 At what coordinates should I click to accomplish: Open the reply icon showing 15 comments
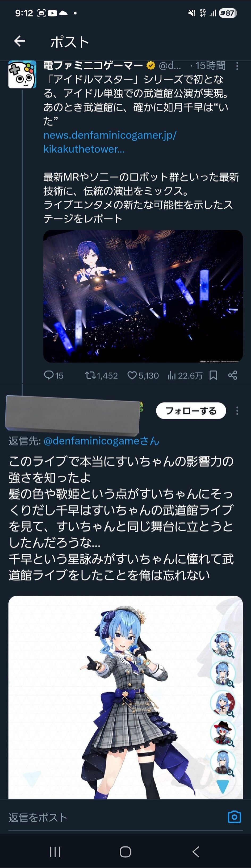click(x=49, y=375)
